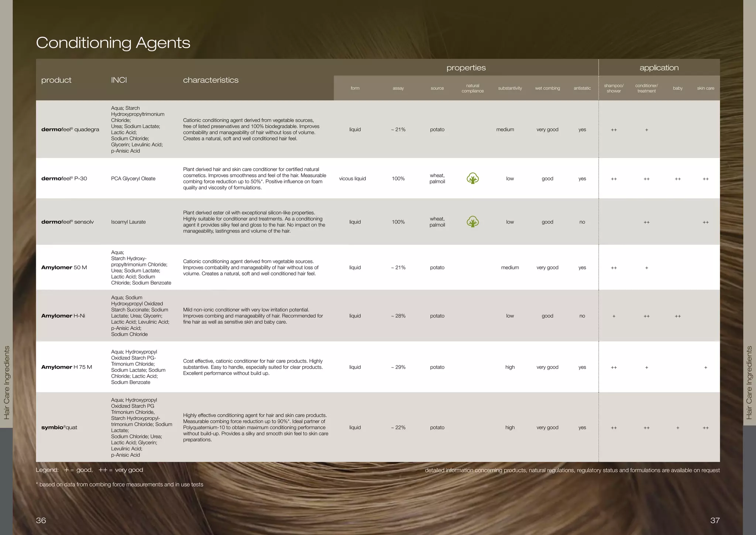Click the wet combing column header

[547, 88]
